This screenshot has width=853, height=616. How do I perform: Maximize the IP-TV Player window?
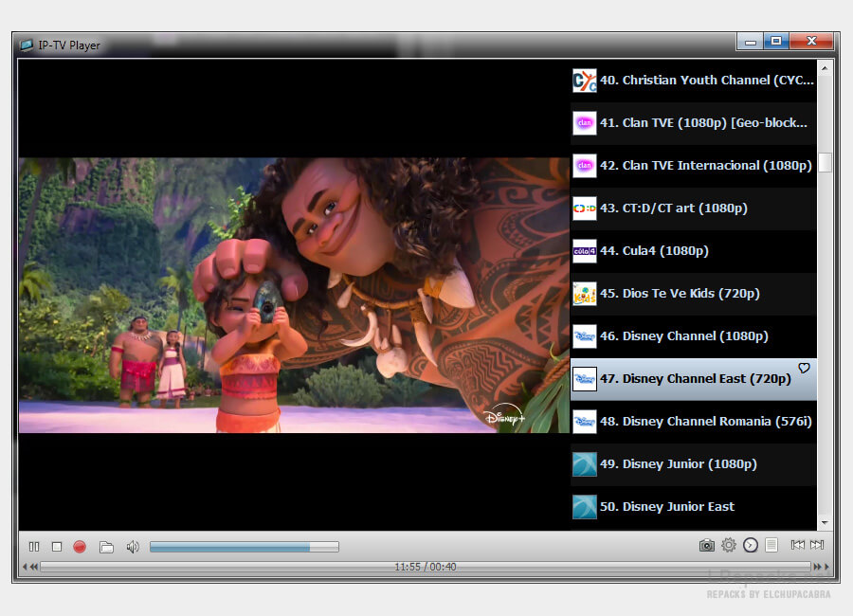click(776, 42)
